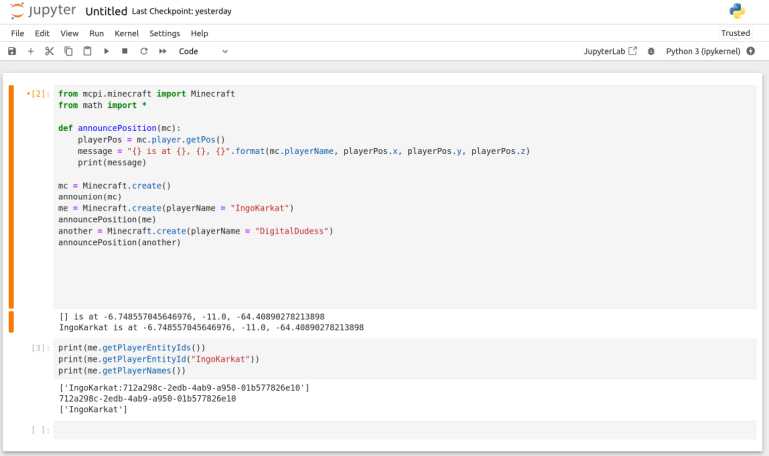Screen dimensions: 769x456
Task: Save the notebook with the floppy icon
Action: point(12,51)
